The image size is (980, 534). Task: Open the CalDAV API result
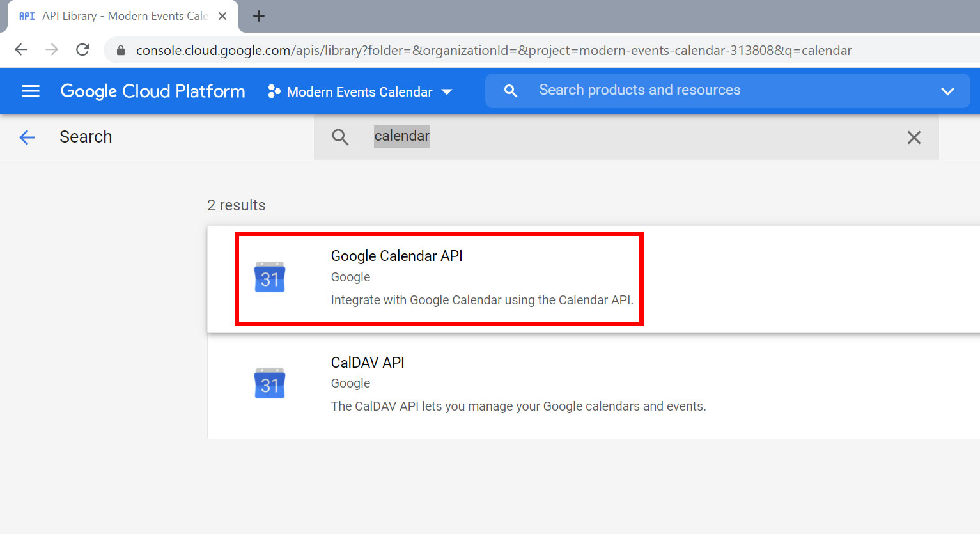pos(593,386)
